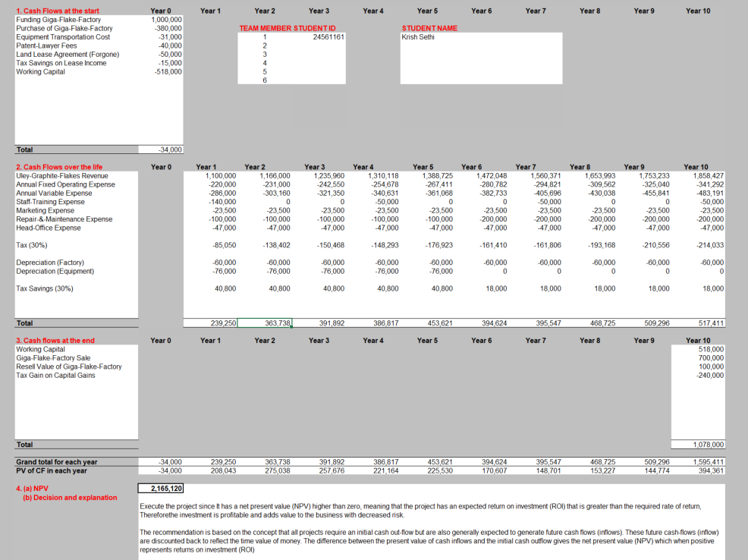The image size is (748, 560).
Task: Select section 3 total 1,078,000
Action: click(x=709, y=445)
